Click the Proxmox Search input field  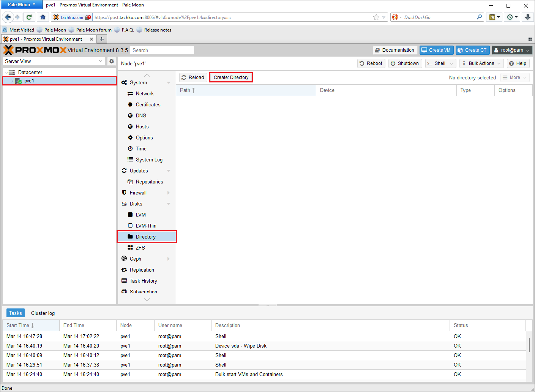[x=162, y=50]
